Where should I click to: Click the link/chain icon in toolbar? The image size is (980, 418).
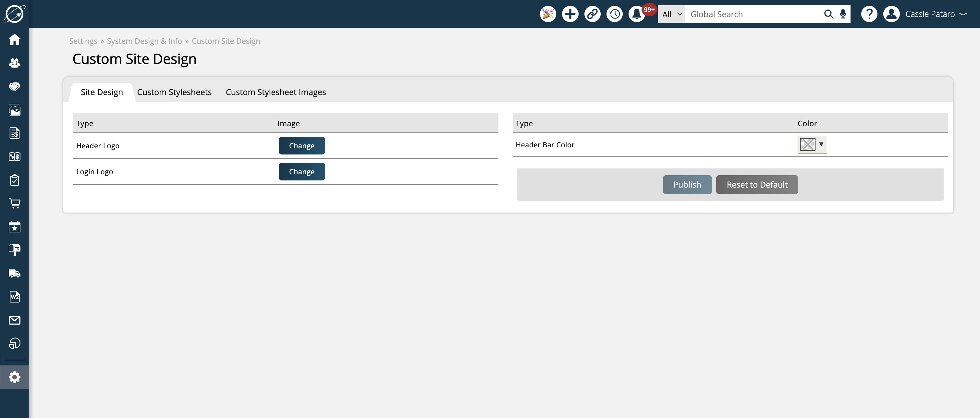coord(592,14)
